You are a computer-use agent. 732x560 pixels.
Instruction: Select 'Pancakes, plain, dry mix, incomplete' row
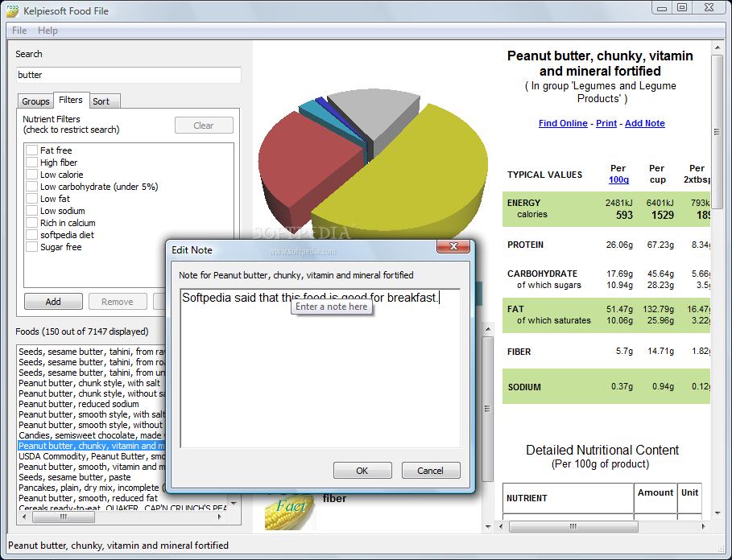pos(92,488)
